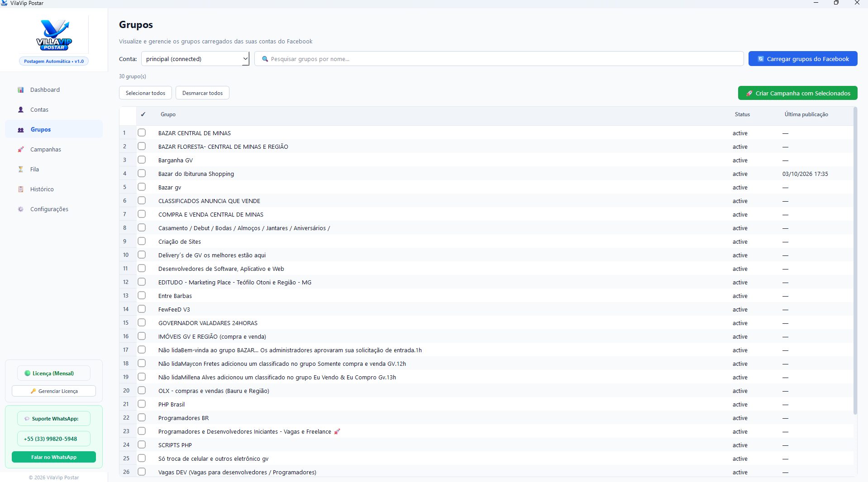This screenshot has height=482, width=868.
Task: Open the Dashboard section
Action: click(x=54, y=90)
